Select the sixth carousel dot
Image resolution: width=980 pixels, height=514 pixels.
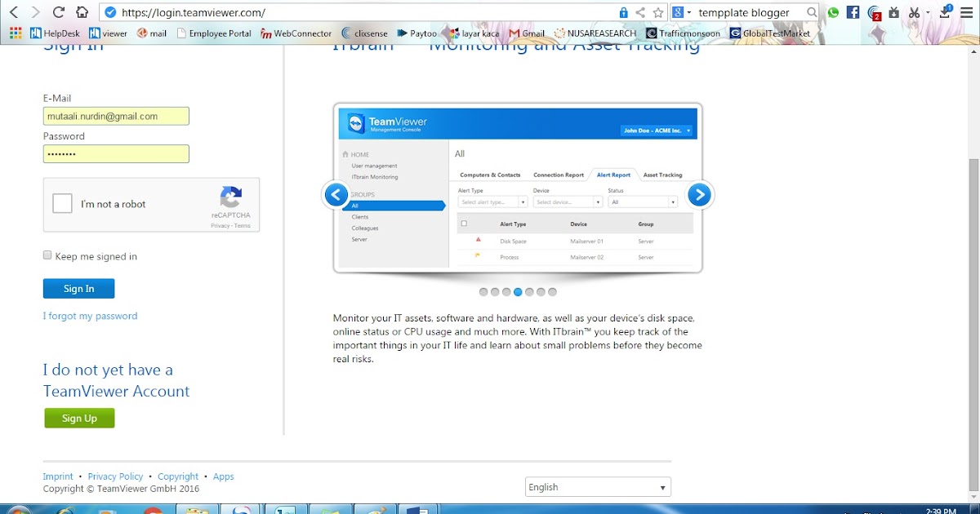541,291
